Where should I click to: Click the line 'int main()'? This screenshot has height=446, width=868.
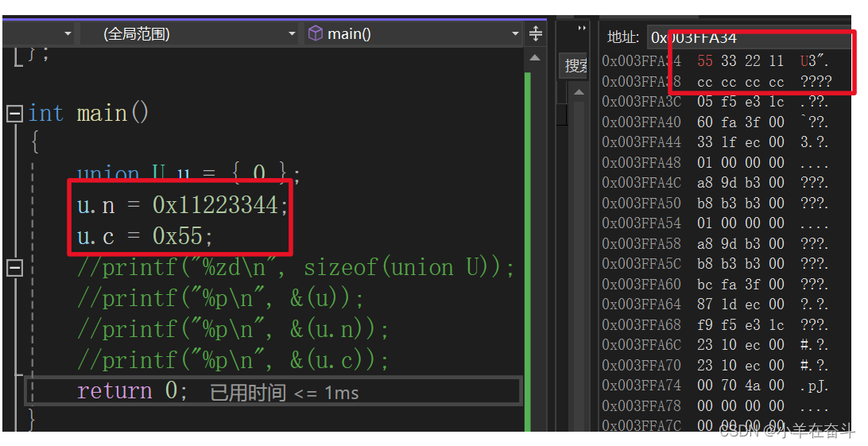[x=88, y=114]
